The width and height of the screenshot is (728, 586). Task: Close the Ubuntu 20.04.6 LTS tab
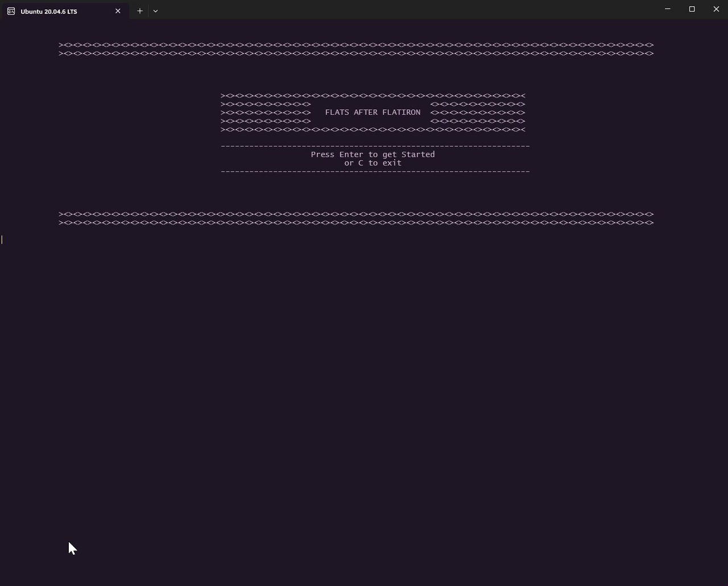click(x=118, y=11)
